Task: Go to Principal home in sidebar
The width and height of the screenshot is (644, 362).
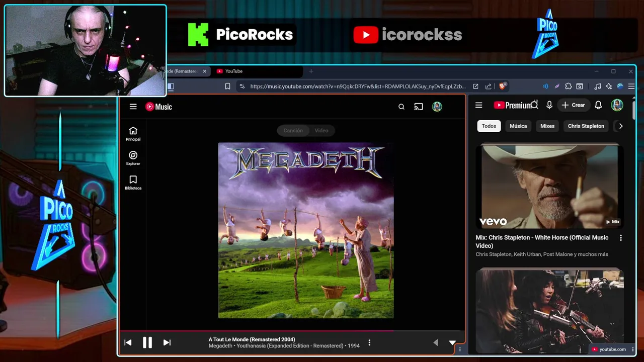Action: pos(133,134)
